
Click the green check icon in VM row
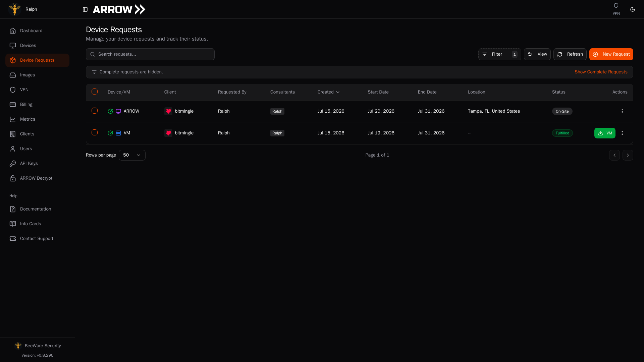[110, 133]
